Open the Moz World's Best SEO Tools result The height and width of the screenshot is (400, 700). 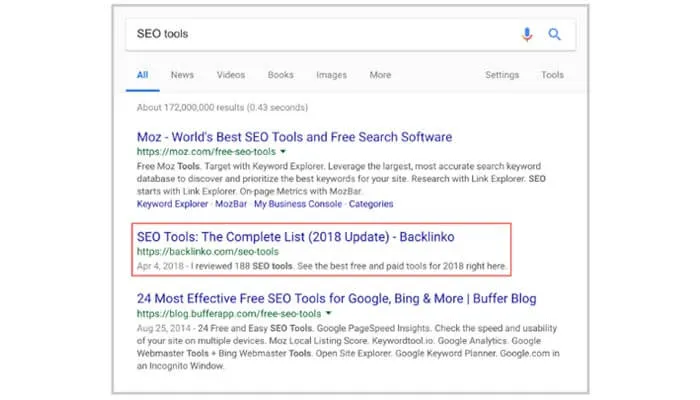click(294, 137)
